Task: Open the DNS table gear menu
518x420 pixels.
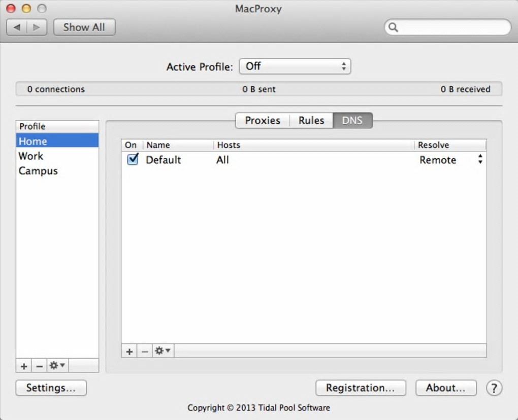Action: point(163,351)
